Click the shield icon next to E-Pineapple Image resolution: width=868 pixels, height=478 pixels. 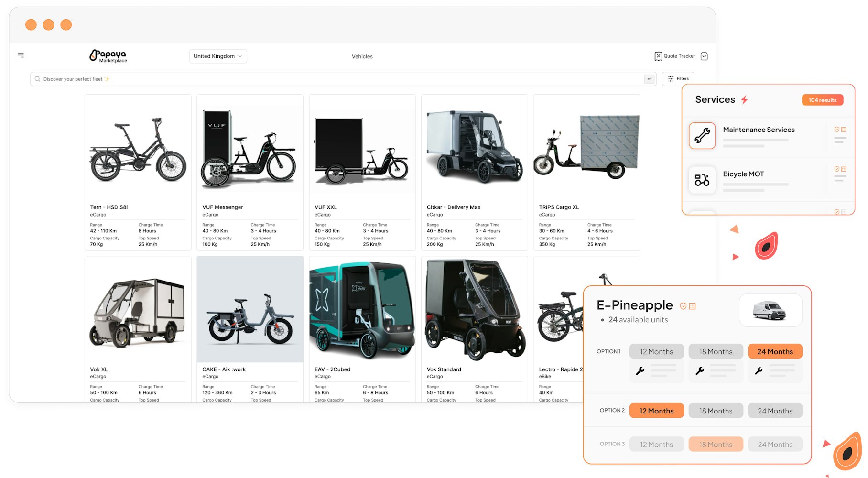coord(684,306)
